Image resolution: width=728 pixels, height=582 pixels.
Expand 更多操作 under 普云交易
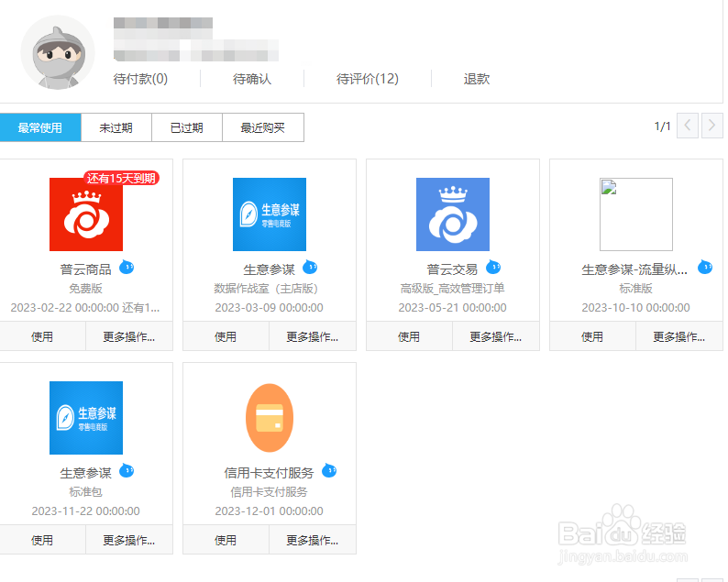point(496,336)
